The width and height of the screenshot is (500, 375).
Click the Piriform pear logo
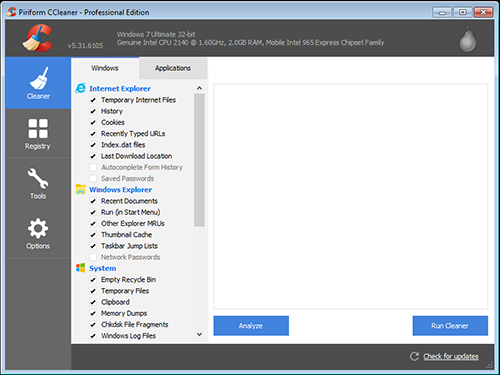tap(468, 39)
